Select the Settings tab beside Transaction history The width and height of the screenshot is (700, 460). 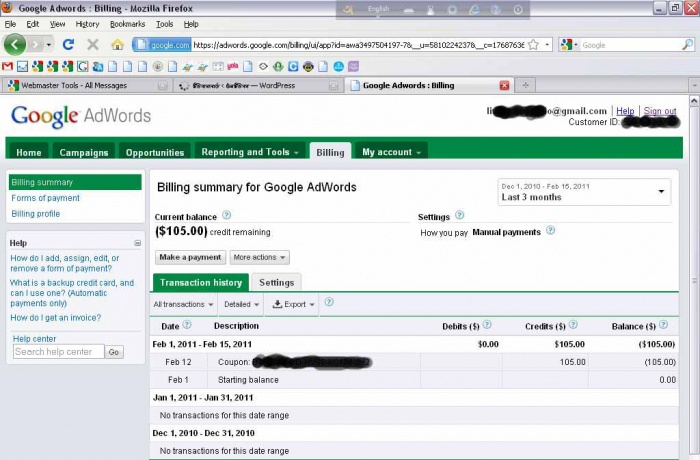(x=276, y=282)
